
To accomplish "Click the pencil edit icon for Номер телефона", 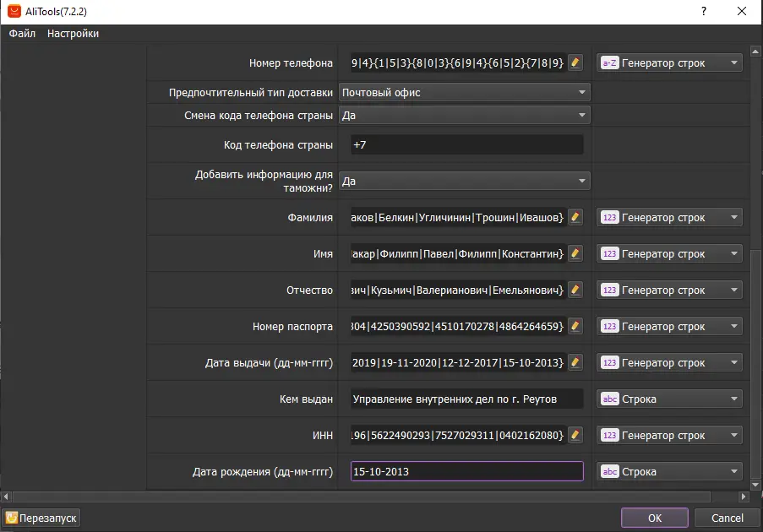I will (575, 62).
